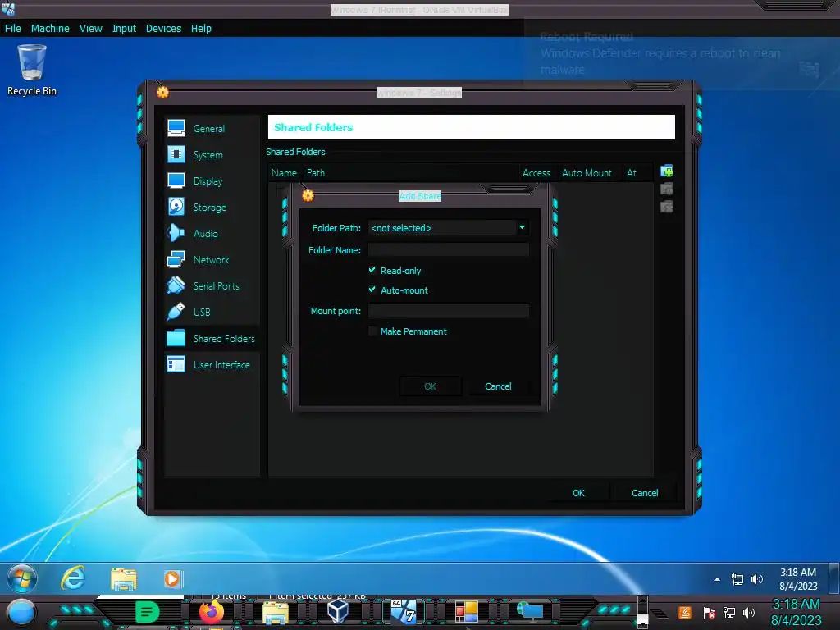The image size is (840, 630).
Task: Enable the Make Permanent checkbox
Action: coord(372,331)
